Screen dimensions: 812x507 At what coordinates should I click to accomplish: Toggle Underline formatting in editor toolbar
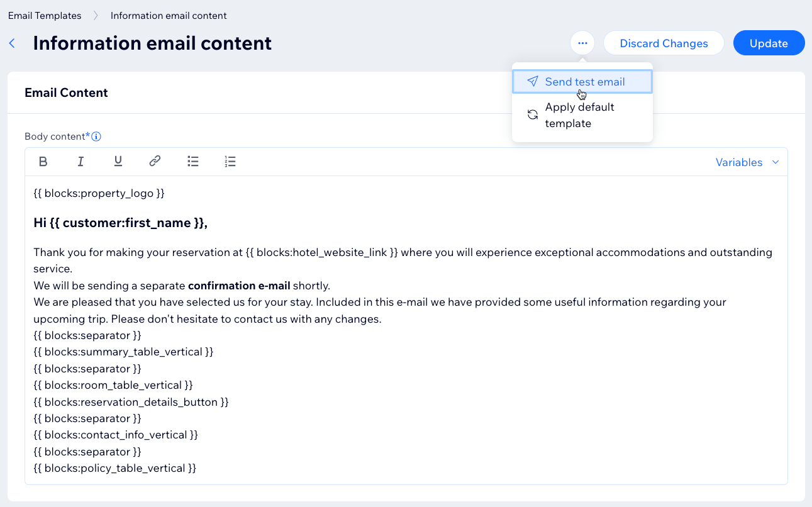pyautogui.click(x=118, y=162)
